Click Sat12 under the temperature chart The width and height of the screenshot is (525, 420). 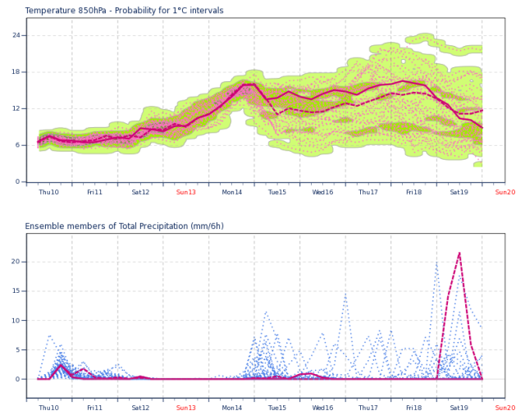[x=140, y=192]
